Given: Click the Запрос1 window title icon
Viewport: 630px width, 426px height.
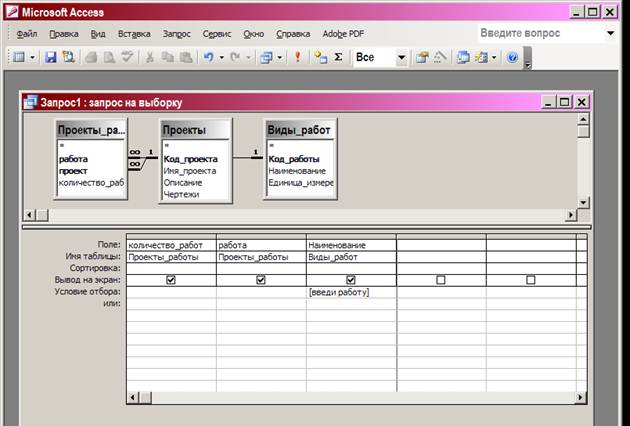Looking at the screenshot, I should tap(30, 102).
